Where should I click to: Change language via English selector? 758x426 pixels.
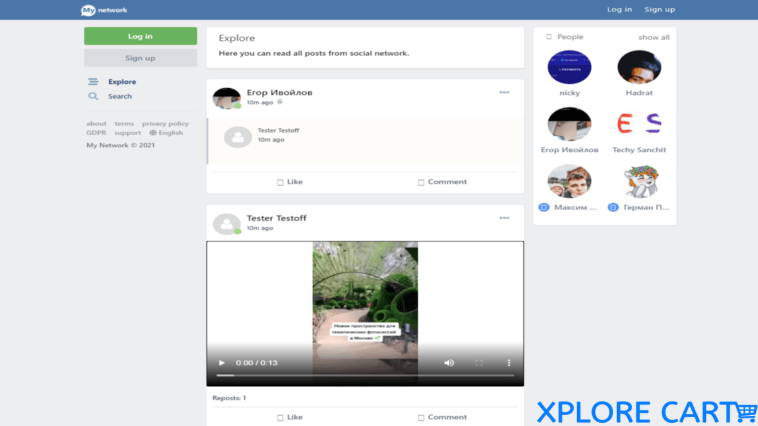coord(171,132)
